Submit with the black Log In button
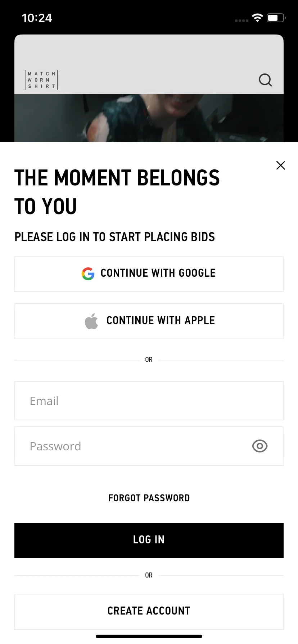This screenshot has height=644, width=298. tap(149, 540)
